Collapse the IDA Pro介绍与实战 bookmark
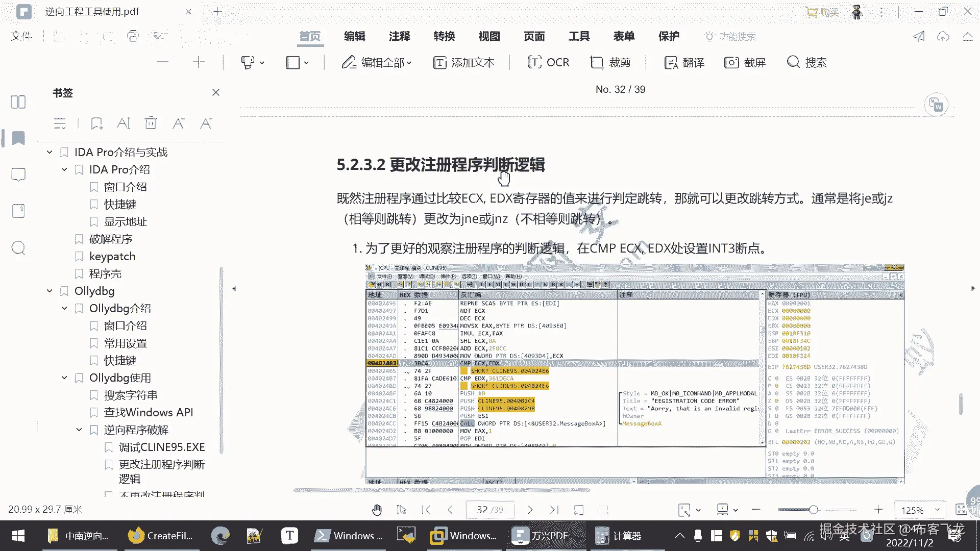This screenshot has width=980, height=551. (x=50, y=152)
